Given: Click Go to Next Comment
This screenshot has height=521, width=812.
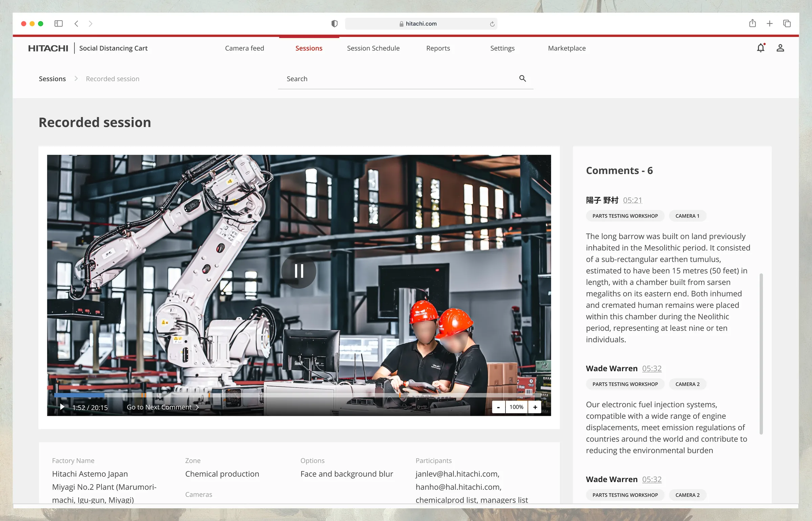Looking at the screenshot, I should coord(163,407).
